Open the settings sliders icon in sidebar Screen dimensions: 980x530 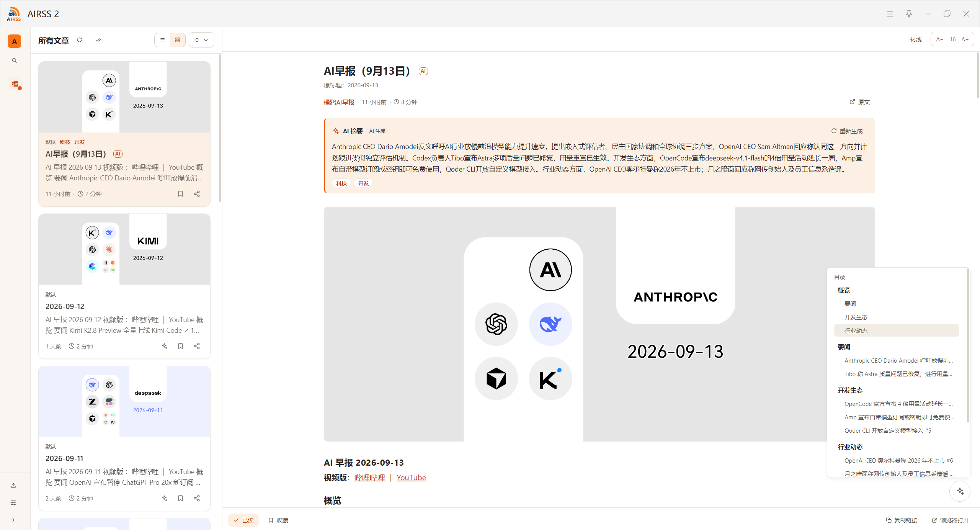[13, 503]
